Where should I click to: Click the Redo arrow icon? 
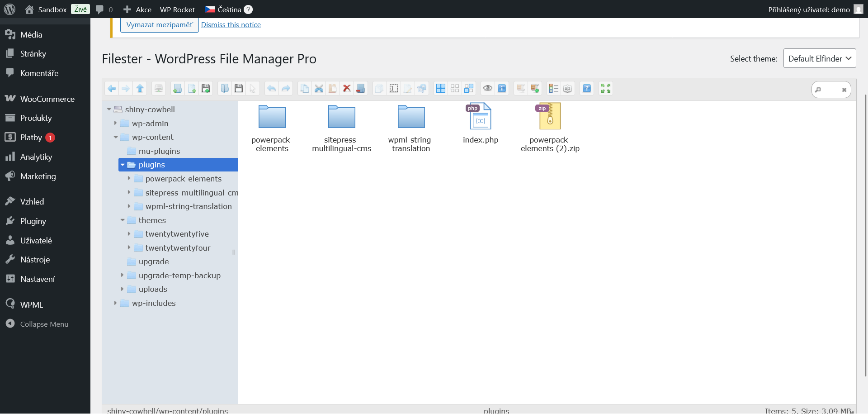pos(286,89)
